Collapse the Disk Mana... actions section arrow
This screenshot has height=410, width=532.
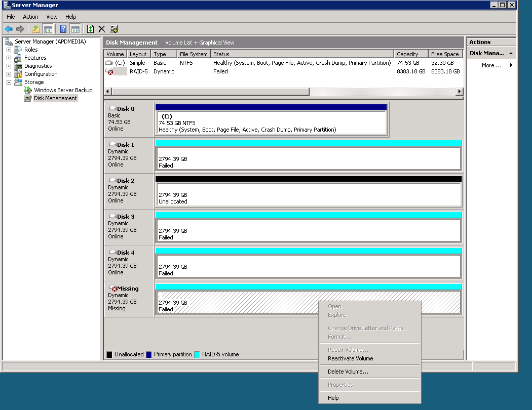pyautogui.click(x=511, y=54)
